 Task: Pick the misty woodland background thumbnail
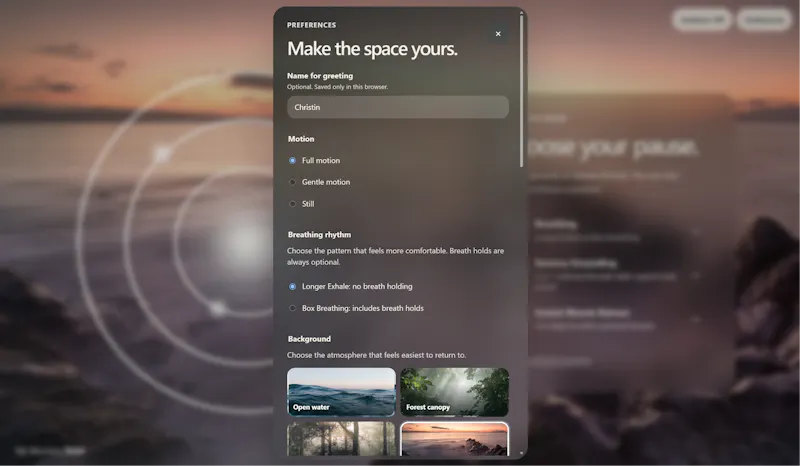tap(341, 438)
